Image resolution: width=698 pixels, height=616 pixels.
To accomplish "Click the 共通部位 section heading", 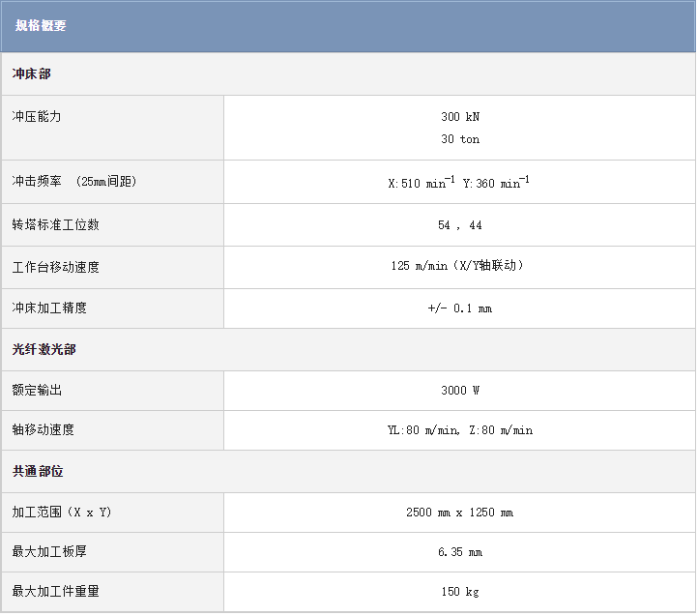I will (38, 472).
